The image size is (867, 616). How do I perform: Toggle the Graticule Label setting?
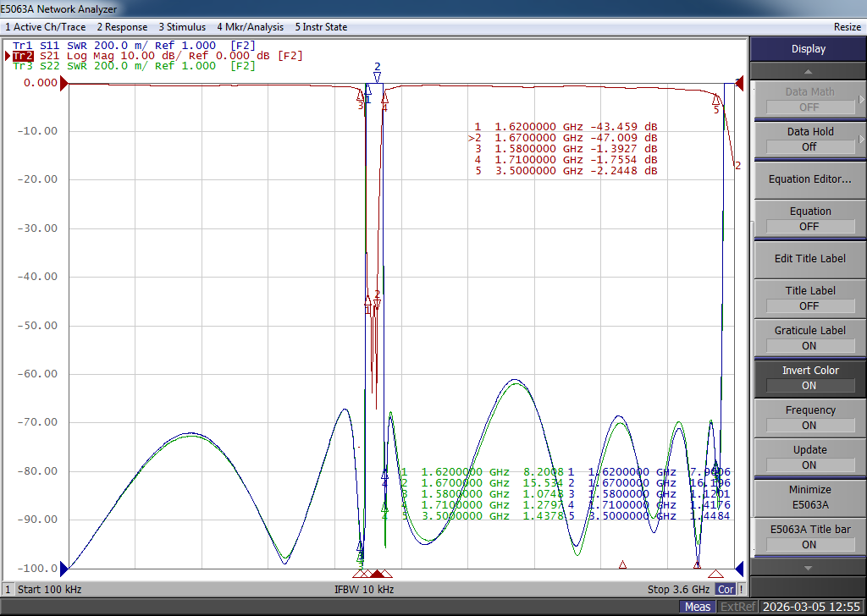[x=809, y=338]
